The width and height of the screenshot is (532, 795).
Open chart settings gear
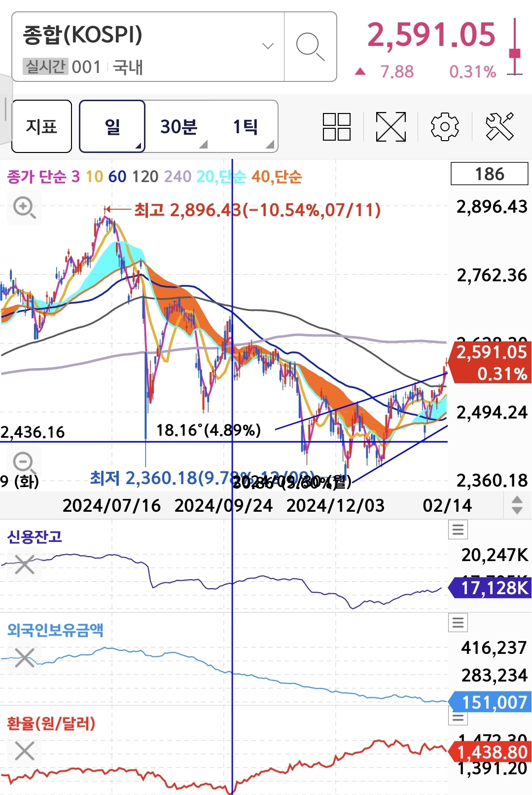click(445, 127)
